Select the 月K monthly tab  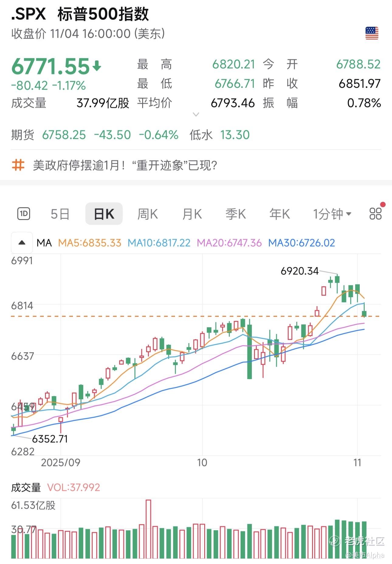point(192,214)
